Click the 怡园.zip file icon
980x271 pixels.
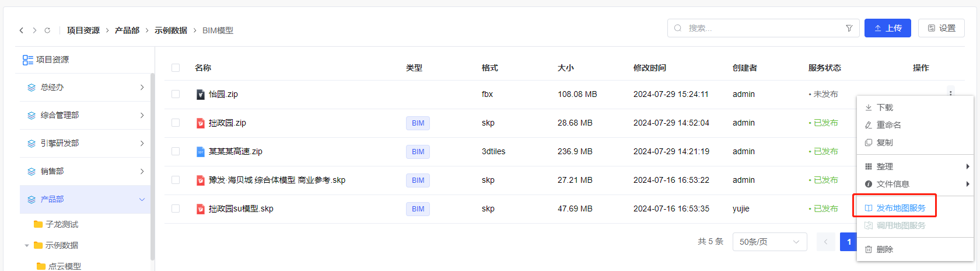[x=201, y=95]
